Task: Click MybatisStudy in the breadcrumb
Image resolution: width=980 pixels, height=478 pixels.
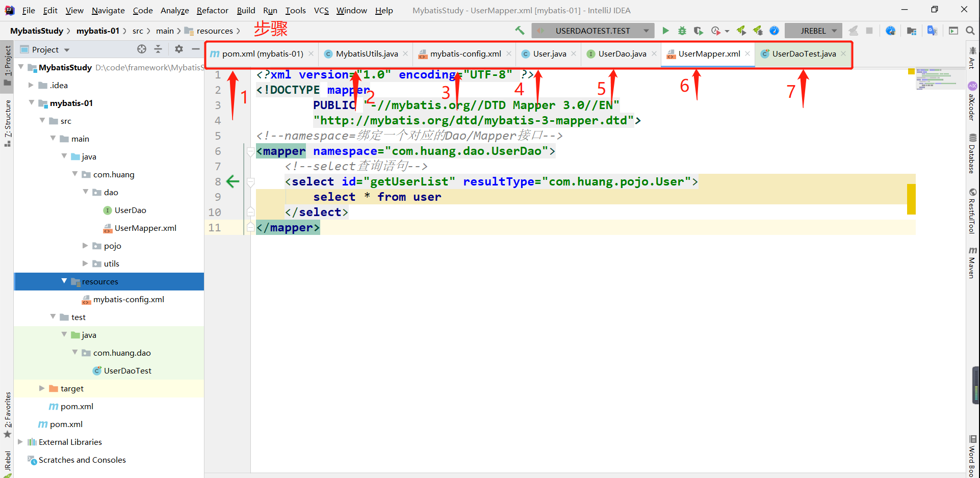Action: 37,31
